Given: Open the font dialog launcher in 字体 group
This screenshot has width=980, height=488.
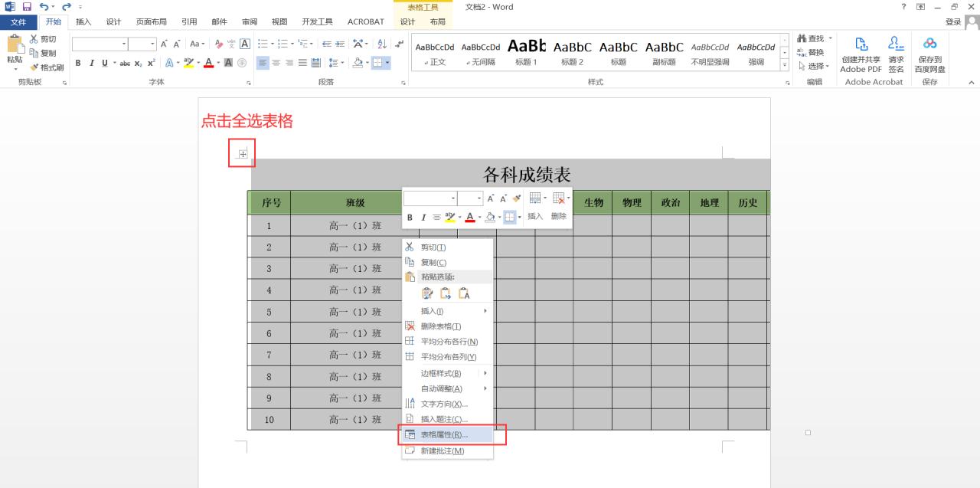Looking at the screenshot, I should [248, 82].
